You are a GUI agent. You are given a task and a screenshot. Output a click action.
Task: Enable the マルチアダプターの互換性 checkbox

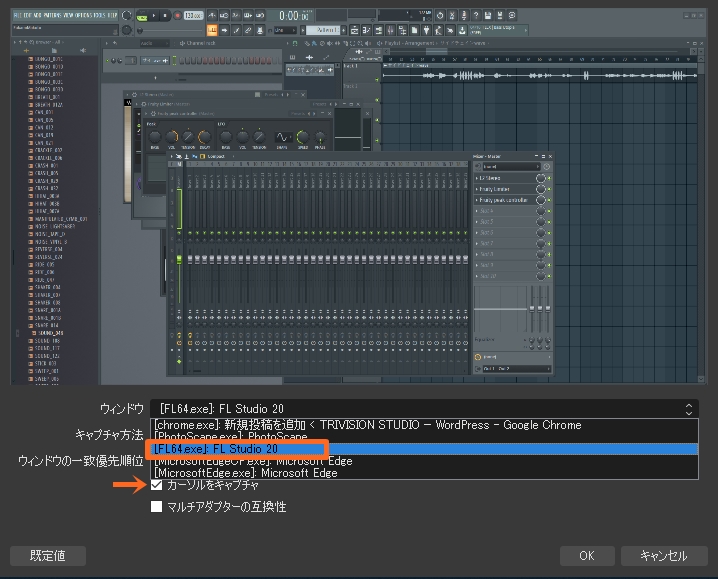[157, 507]
